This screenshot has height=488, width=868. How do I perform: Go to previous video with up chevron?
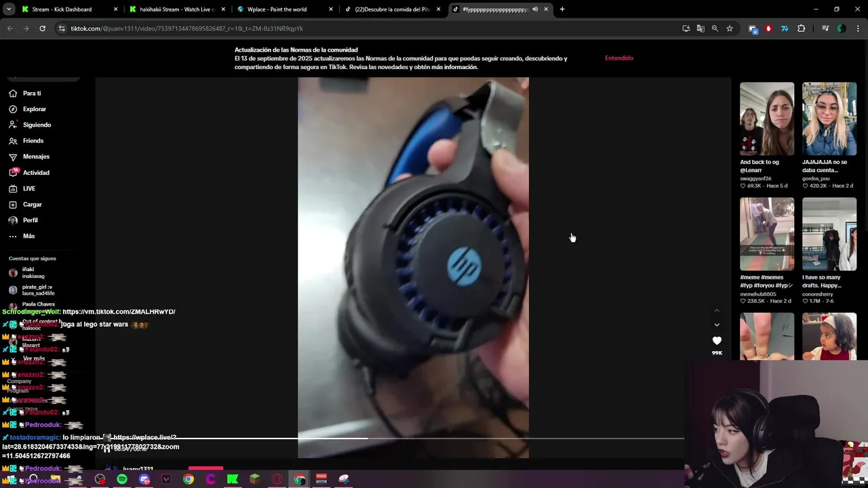click(x=717, y=310)
